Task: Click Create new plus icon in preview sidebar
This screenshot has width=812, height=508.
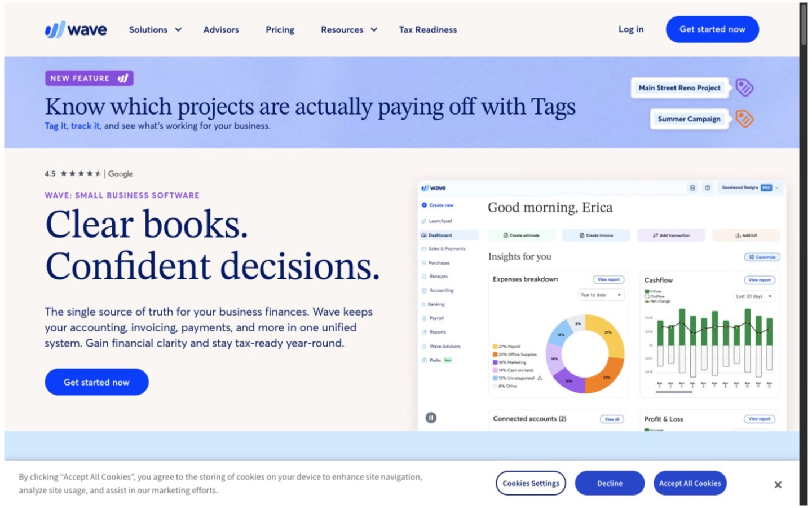Action: coord(424,205)
